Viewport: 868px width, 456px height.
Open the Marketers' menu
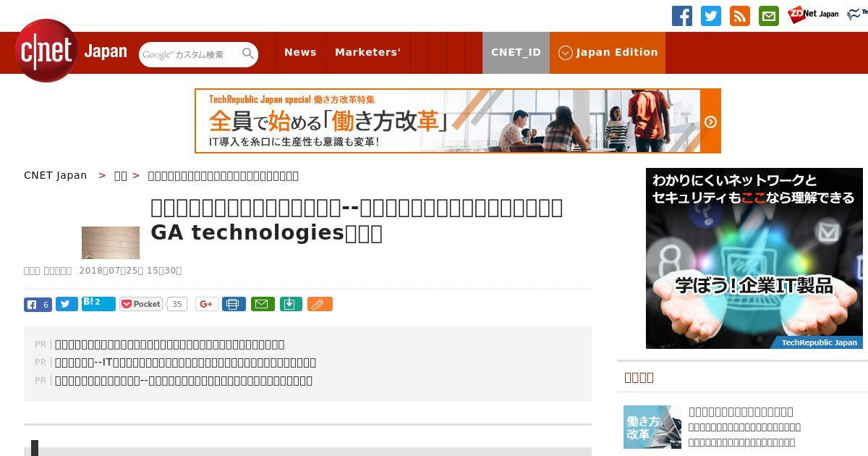point(367,52)
